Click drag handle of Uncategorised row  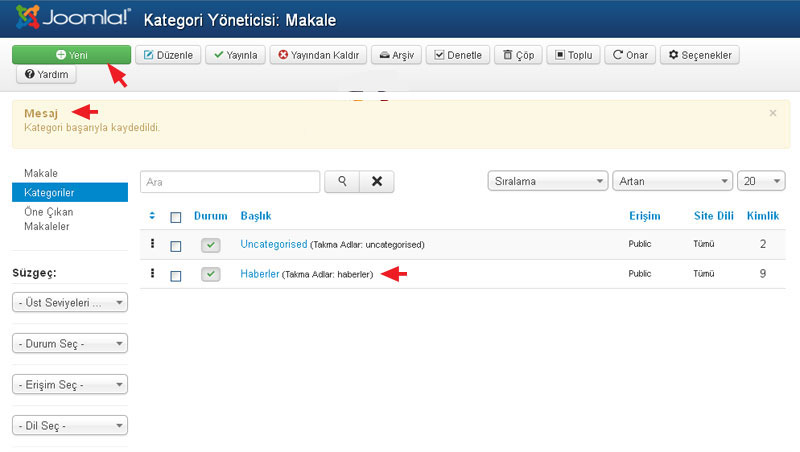(152, 244)
